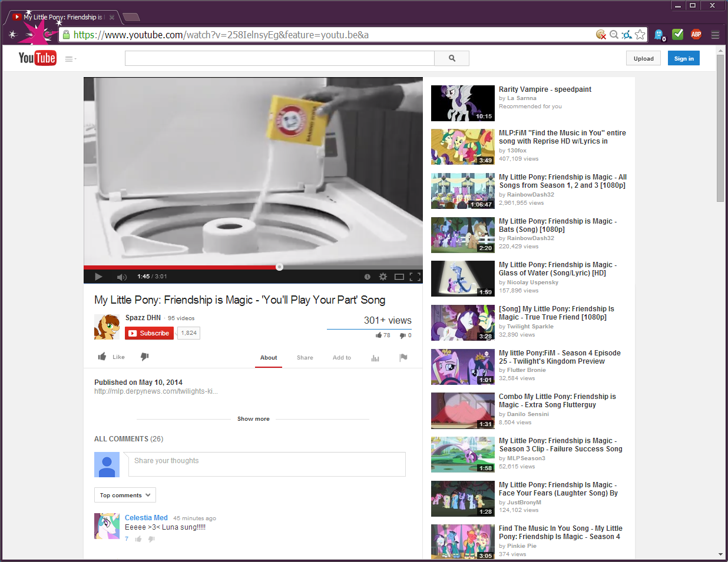Screen dimensions: 728x562
Task: Open the All Songs Season 1, 2 and 3 thumbnail
Action: pos(463,191)
